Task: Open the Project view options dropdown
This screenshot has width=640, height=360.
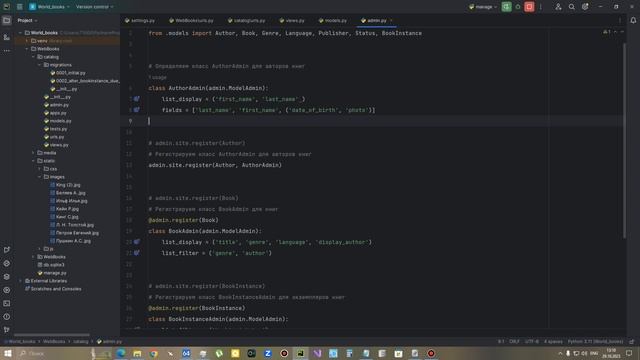Action: click(27, 20)
